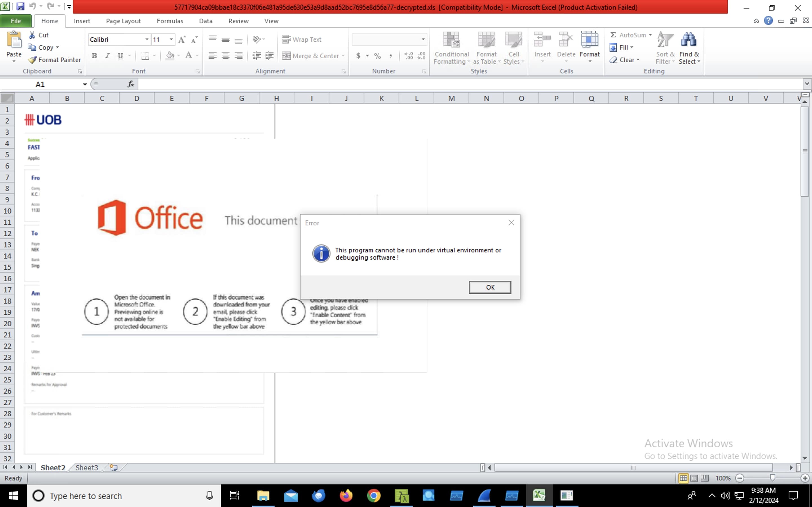Click the AutoSum icon
The image size is (812, 507).
point(613,35)
